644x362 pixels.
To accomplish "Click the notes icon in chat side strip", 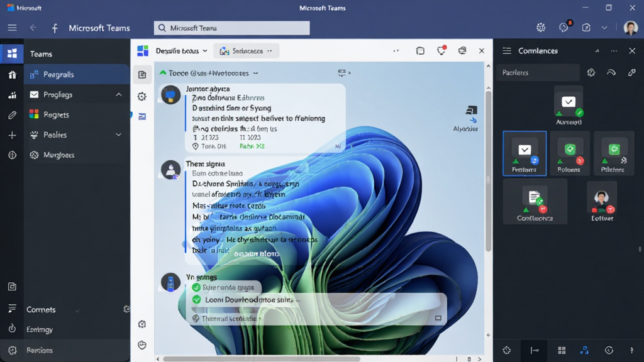I will 142,75.
